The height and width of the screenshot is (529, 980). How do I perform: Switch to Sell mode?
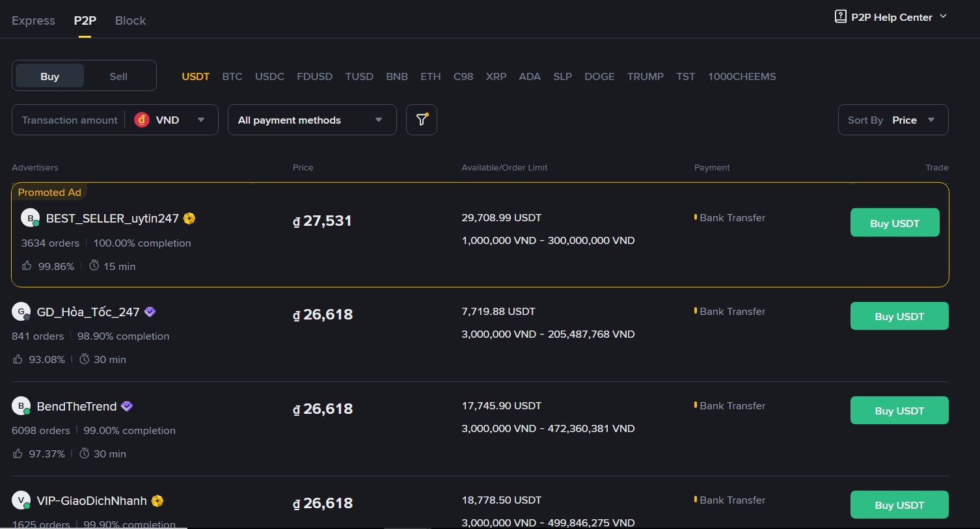[118, 75]
